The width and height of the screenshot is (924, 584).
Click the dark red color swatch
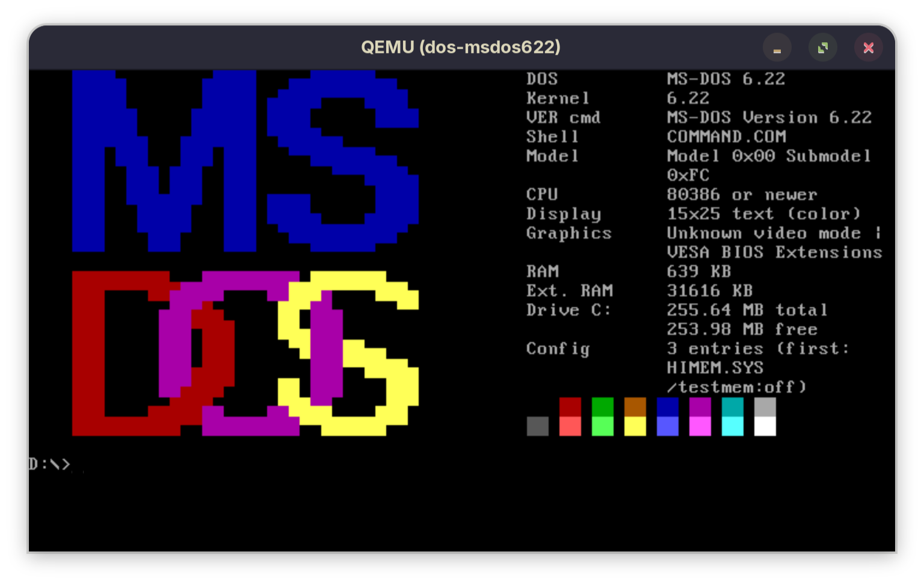click(570, 407)
